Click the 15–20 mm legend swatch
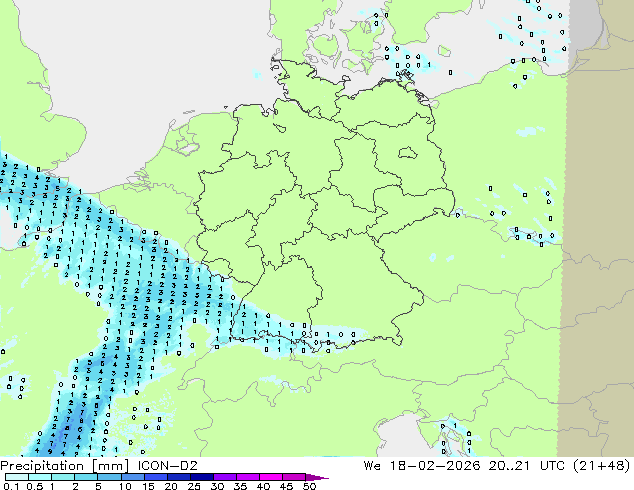The height and width of the screenshot is (490, 634). (155, 477)
